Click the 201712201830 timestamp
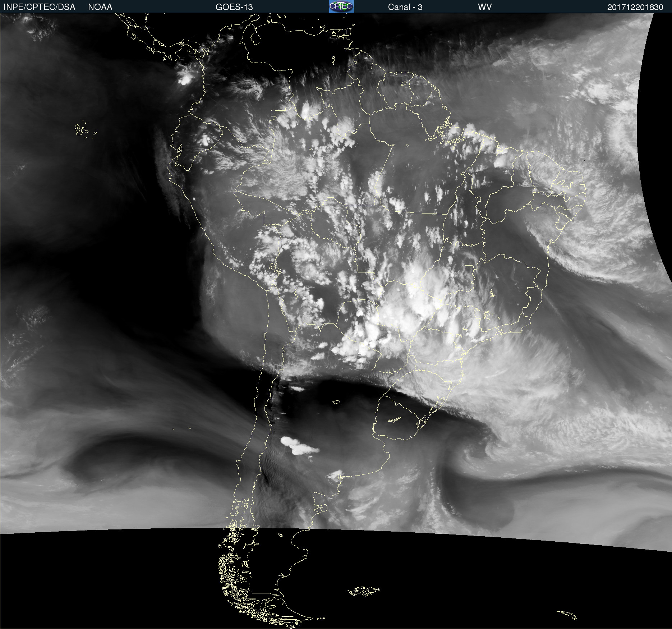The image size is (672, 629). 635,7
